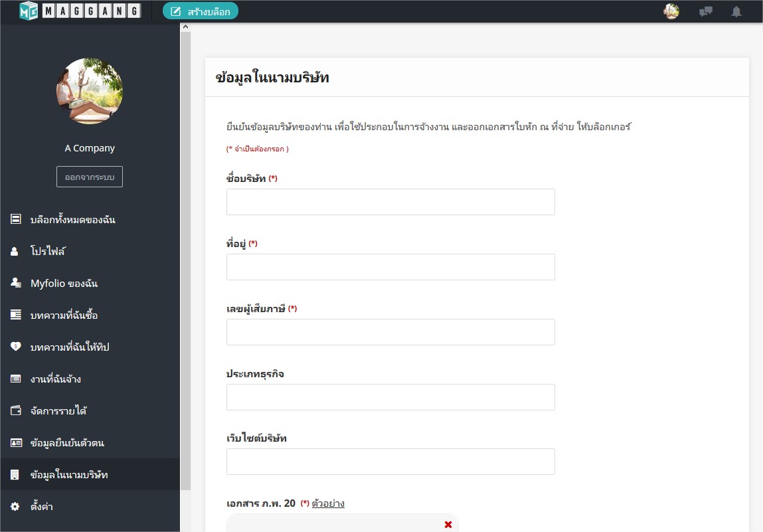Focus the เว็บไซต์บริษัท input field
The height and width of the screenshot is (532, 763).
[x=390, y=462]
